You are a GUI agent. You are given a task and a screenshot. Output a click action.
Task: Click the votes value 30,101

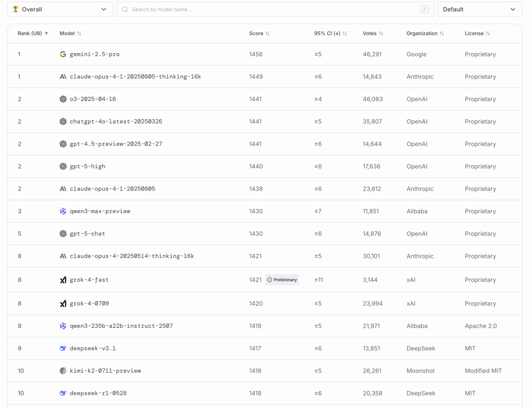[x=371, y=256]
